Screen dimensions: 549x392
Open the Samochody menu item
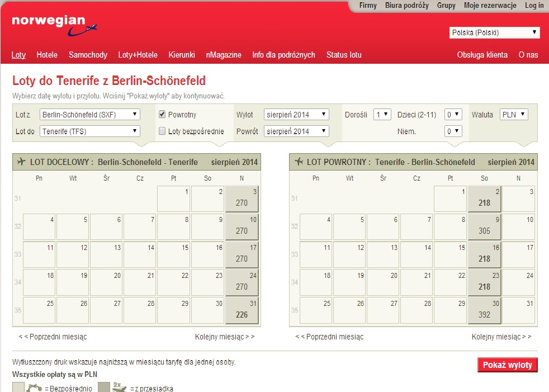pos(88,55)
